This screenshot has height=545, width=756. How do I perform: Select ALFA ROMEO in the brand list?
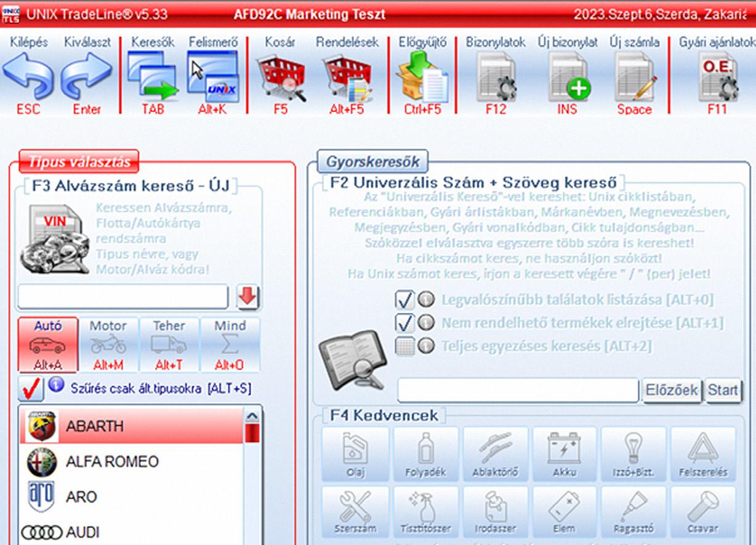[x=131, y=461]
